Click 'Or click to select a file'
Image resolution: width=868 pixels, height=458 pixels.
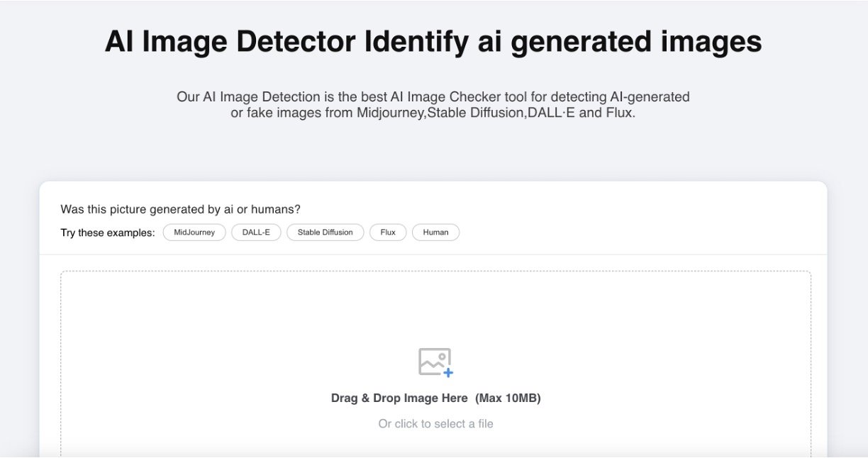[435, 423]
